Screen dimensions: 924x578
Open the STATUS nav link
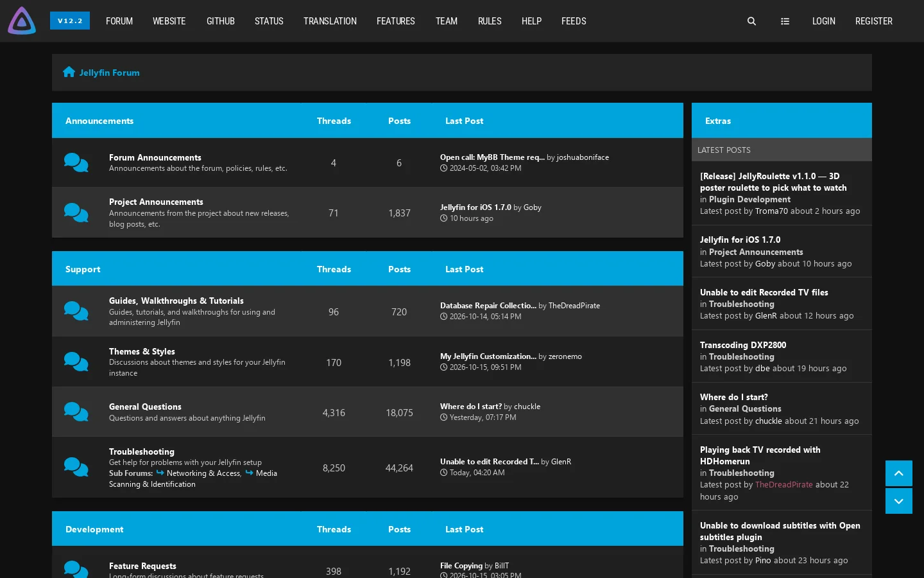[x=269, y=21]
